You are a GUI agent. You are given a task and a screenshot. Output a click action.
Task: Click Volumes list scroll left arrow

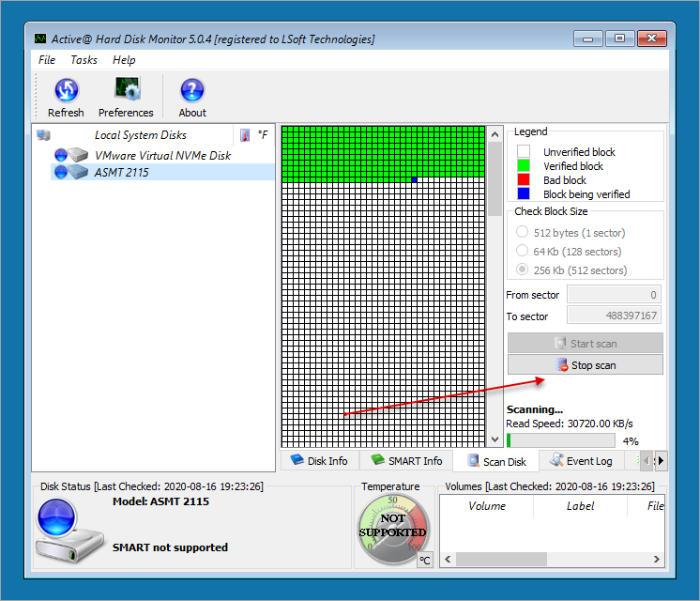[x=448, y=559]
